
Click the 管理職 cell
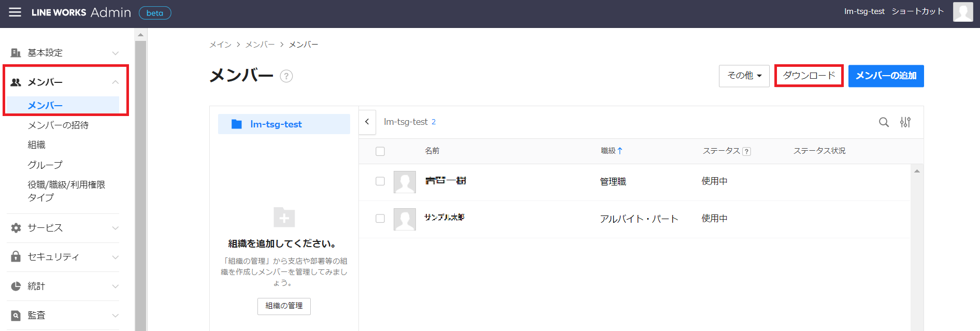point(613,182)
